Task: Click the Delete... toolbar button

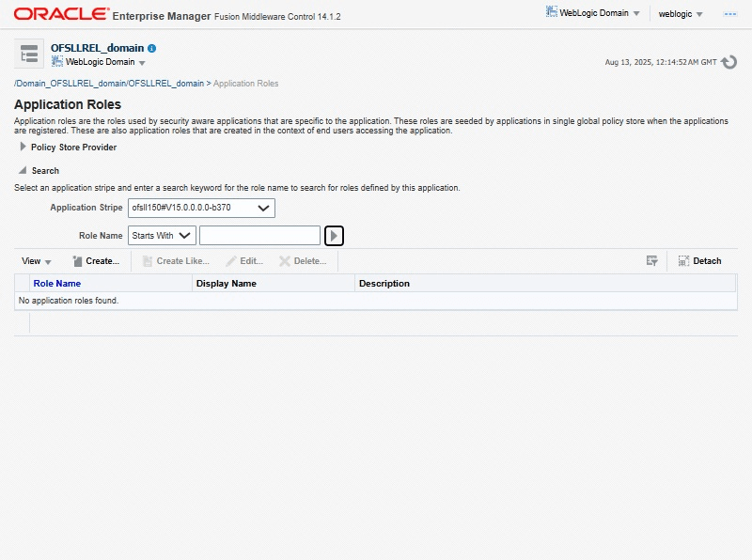Action: coord(303,261)
